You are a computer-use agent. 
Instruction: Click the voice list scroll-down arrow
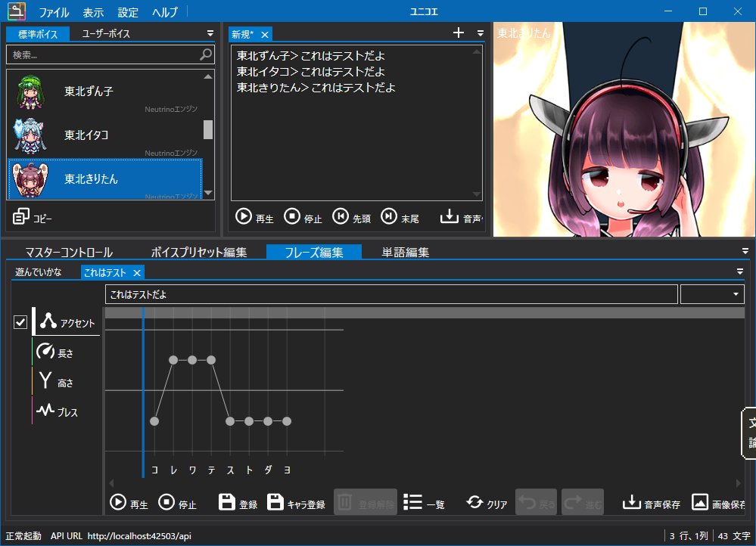pyautogui.click(x=208, y=193)
